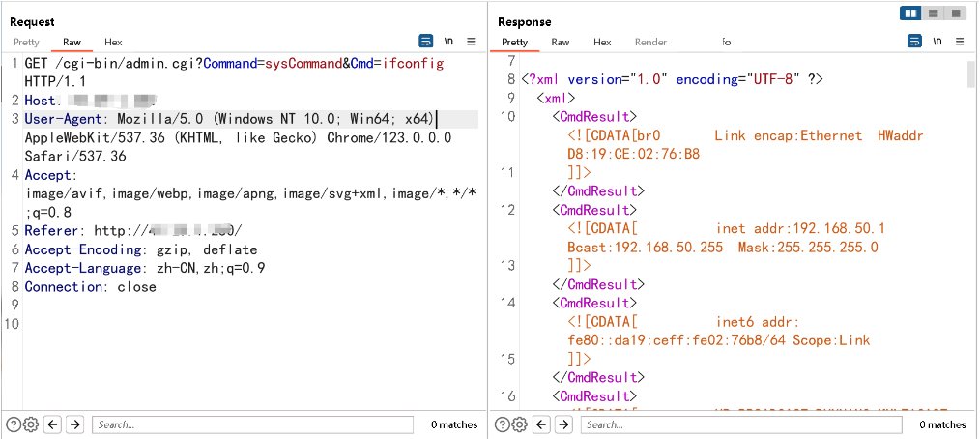Image resolution: width=980 pixels, height=439 pixels.
Task: Click the Accept-Language header line
Action: click(144, 269)
